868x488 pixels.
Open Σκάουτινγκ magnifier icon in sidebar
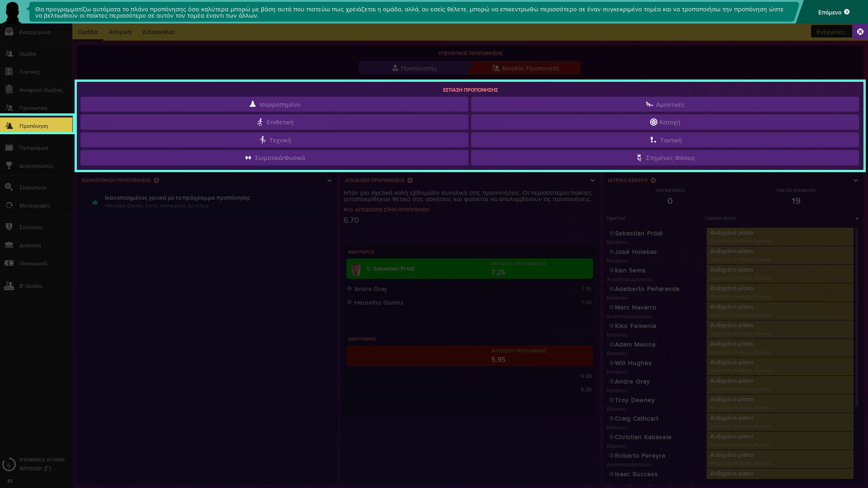pos(9,187)
